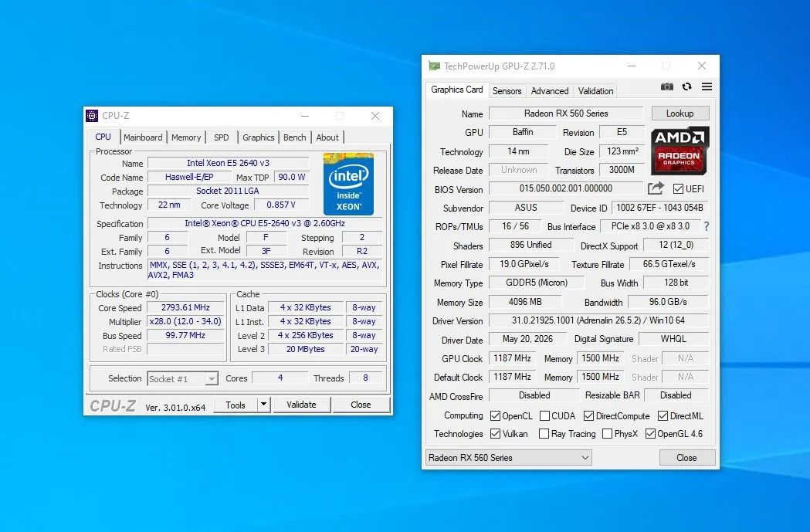Image resolution: width=810 pixels, height=532 pixels.
Task: Click the Bus Interface question mark
Action: pos(707,226)
